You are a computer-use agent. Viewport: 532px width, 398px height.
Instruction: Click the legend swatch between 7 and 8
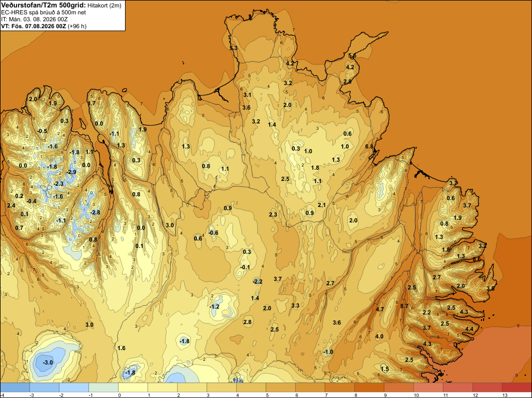click(339, 387)
